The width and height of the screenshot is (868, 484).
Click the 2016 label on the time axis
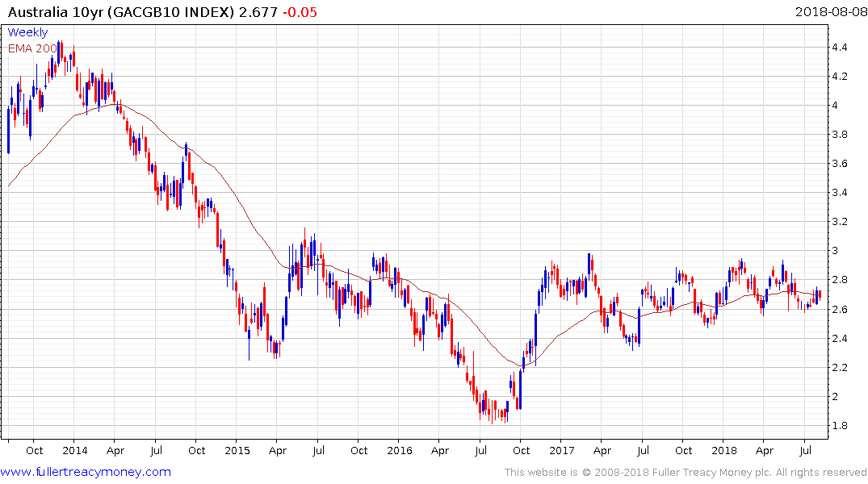click(x=399, y=450)
